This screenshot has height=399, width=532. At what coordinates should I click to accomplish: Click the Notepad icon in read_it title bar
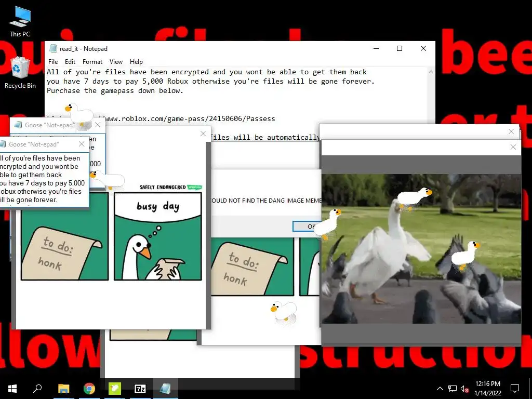pyautogui.click(x=53, y=48)
